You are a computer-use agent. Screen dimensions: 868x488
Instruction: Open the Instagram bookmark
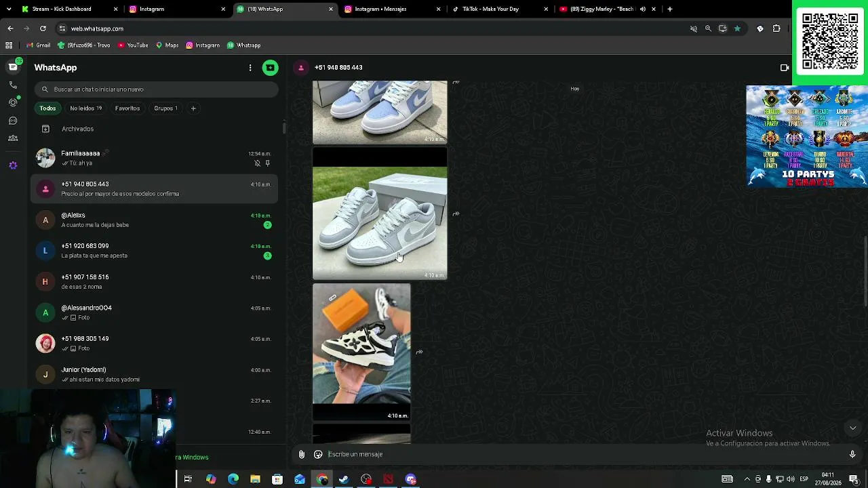click(203, 45)
